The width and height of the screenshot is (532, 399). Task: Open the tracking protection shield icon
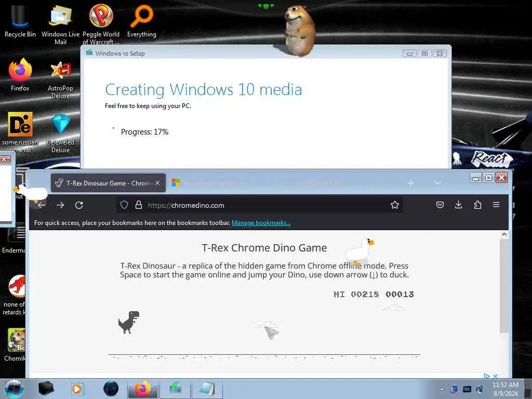[x=124, y=205]
